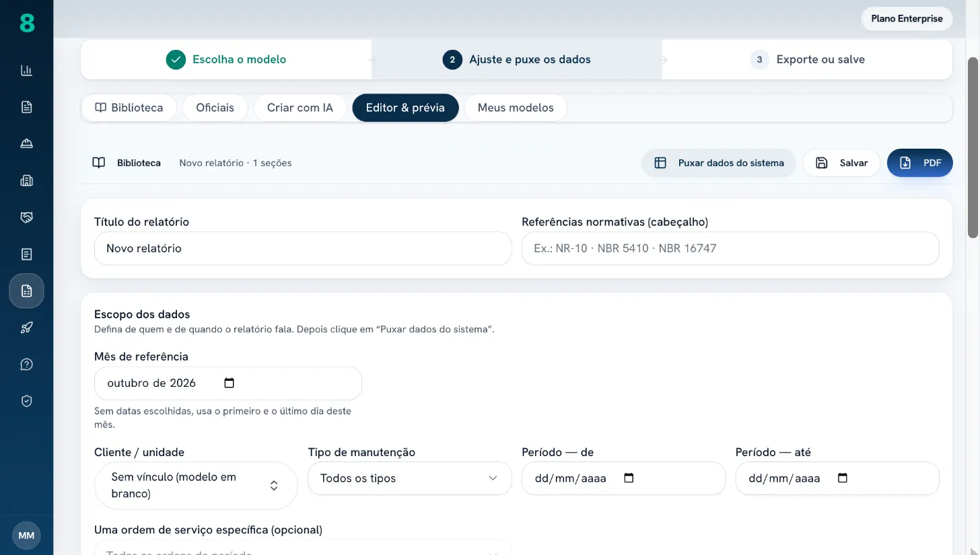Open the bar chart dashboard icon in sidebar

click(x=26, y=71)
